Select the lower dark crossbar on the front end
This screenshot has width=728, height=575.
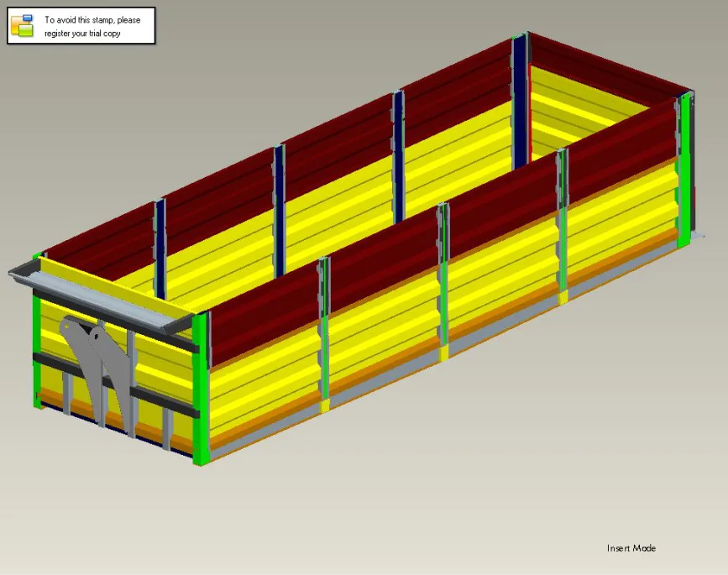[x=116, y=385]
